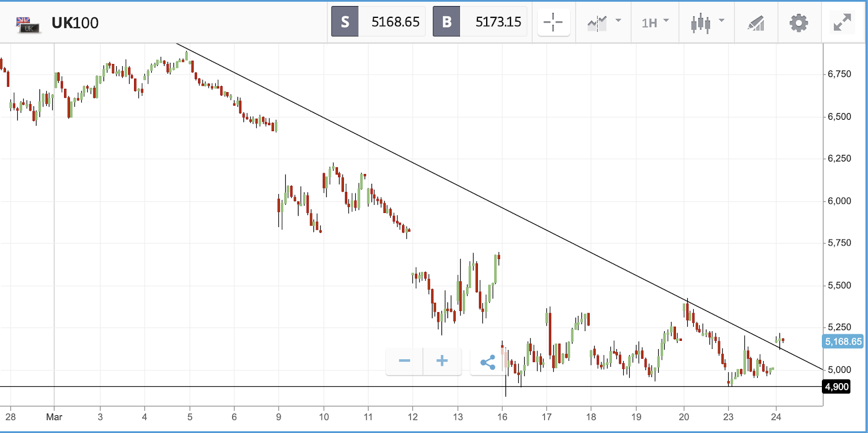Viewport: 868px width, 433px height.
Task: Select the UK100 instrument name
Action: (x=75, y=23)
